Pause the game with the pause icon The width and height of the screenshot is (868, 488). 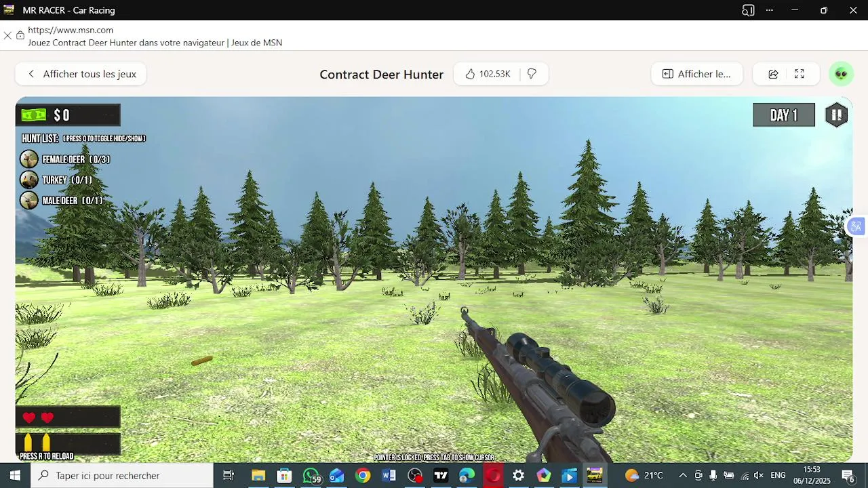tap(836, 115)
